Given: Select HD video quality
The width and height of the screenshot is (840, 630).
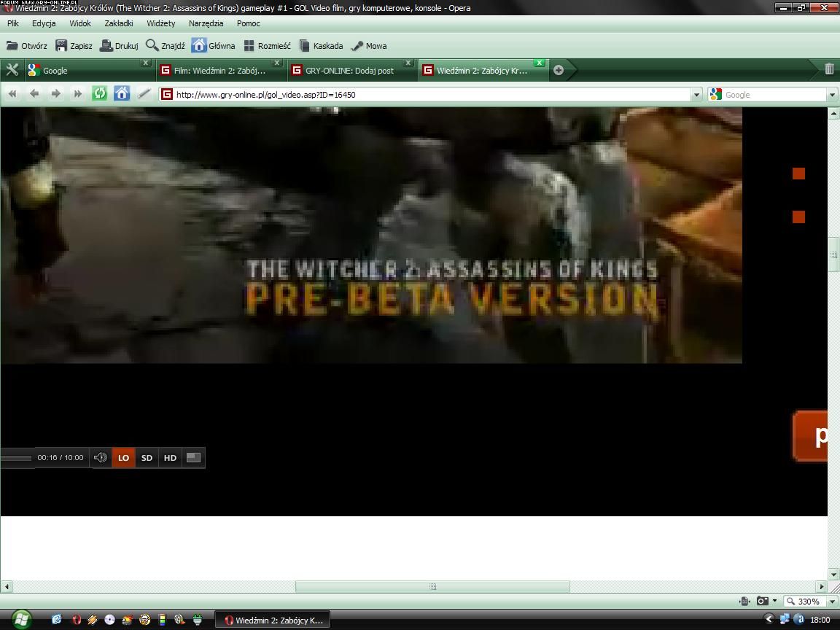Looking at the screenshot, I should point(170,458).
